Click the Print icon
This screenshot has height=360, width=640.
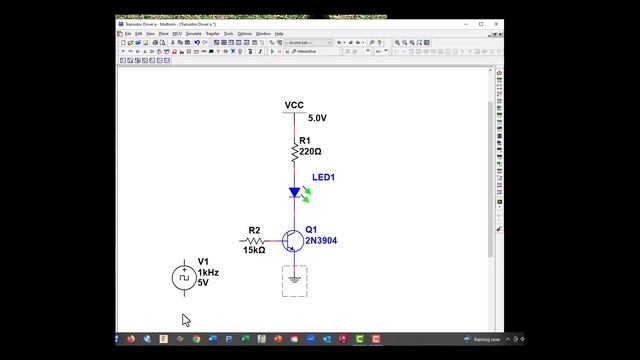155,42
